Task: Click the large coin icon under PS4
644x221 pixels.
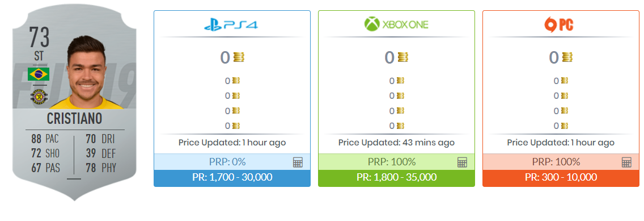Action: pos(239,57)
